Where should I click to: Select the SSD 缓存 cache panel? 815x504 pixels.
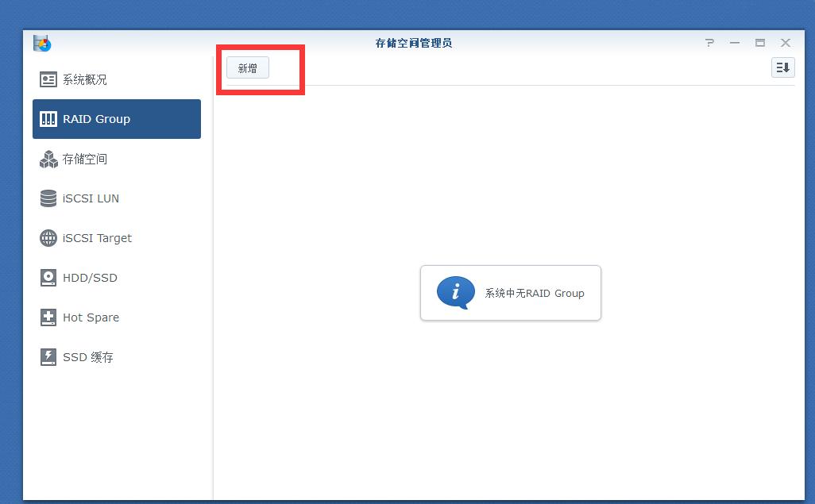pyautogui.click(x=81, y=357)
